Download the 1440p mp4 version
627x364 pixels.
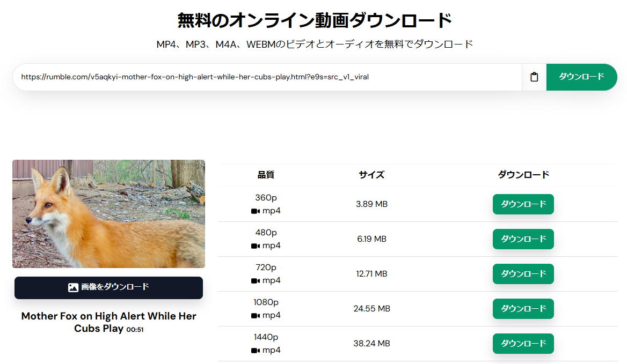523,344
